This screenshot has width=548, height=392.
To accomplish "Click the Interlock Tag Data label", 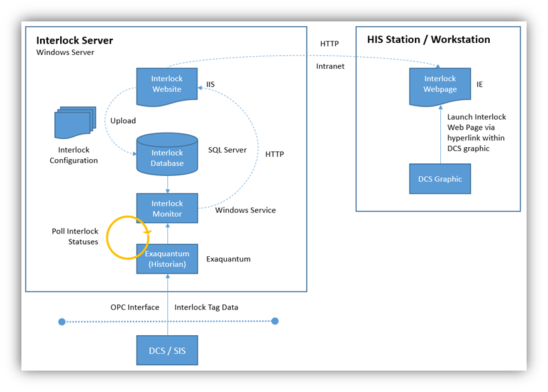I will [205, 307].
